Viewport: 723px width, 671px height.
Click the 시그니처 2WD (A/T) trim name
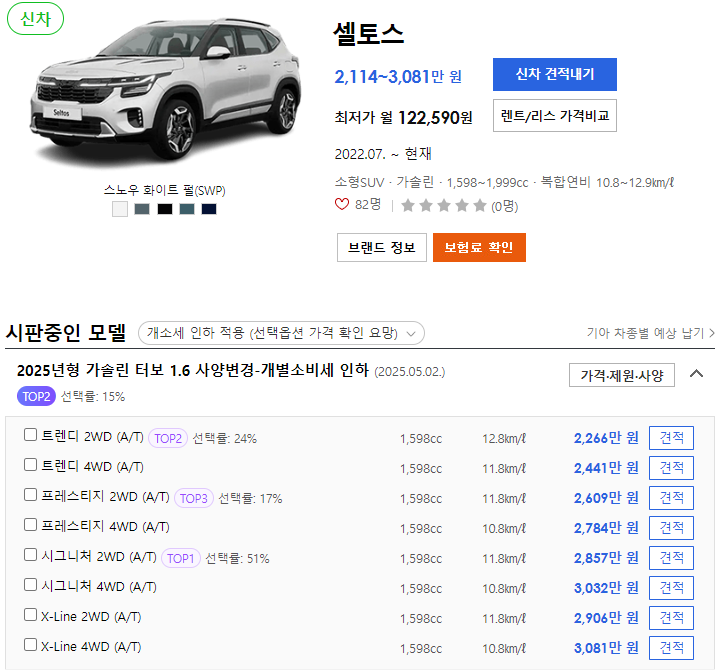[x=99, y=557]
